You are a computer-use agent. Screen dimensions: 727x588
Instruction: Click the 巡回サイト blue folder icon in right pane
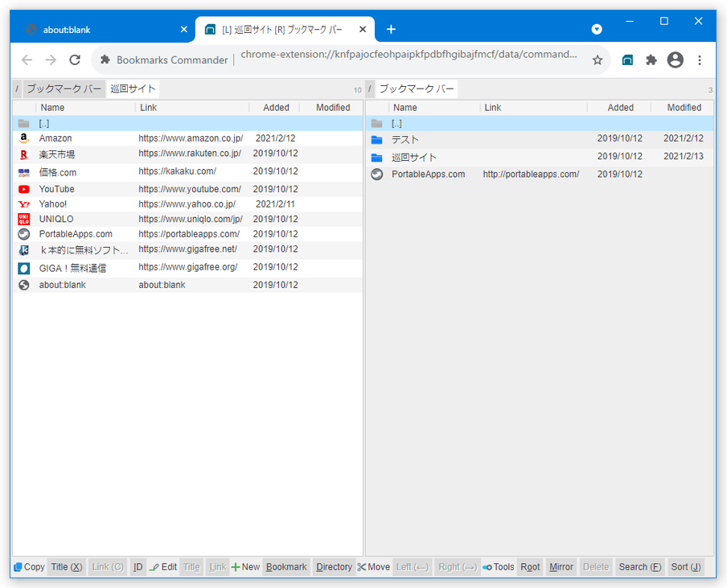(377, 158)
